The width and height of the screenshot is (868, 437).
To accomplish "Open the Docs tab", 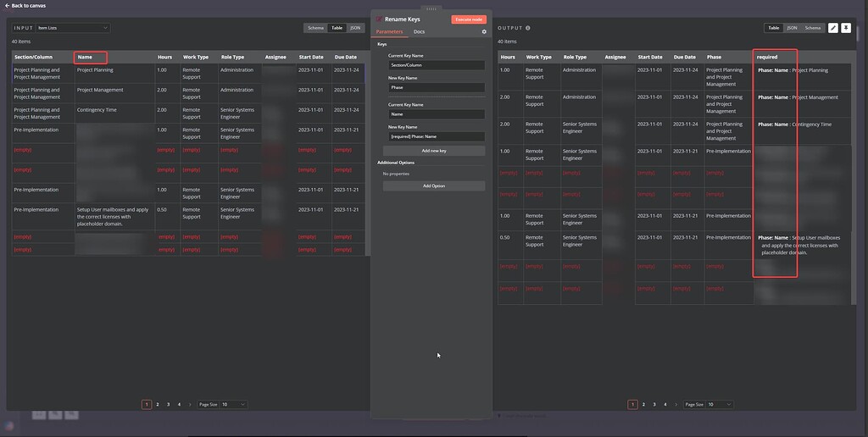I will pos(419,31).
